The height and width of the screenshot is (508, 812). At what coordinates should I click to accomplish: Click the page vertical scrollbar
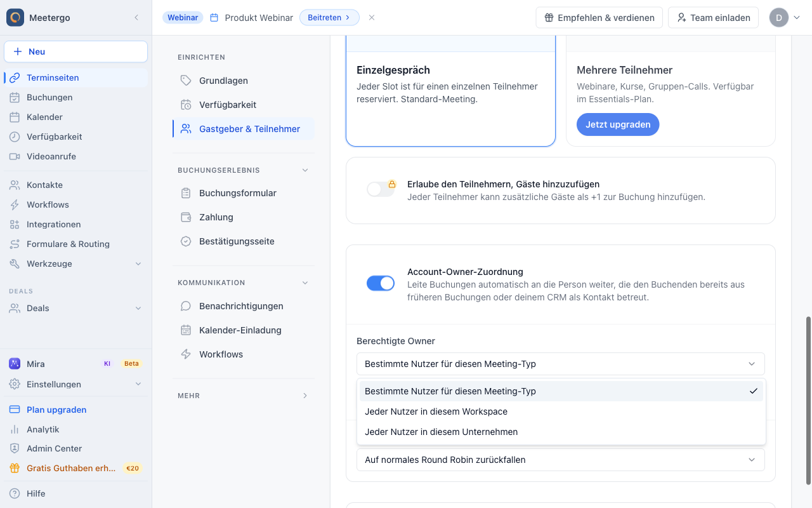click(808, 400)
